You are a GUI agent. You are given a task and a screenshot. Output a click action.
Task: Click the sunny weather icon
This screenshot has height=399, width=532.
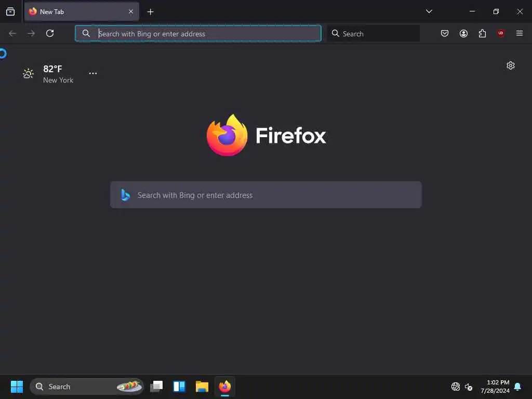coord(28,73)
